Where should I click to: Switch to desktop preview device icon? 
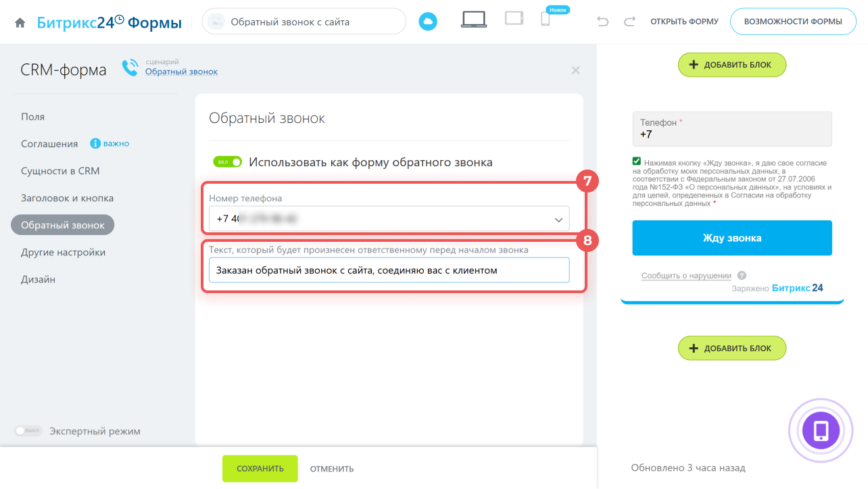pos(473,20)
